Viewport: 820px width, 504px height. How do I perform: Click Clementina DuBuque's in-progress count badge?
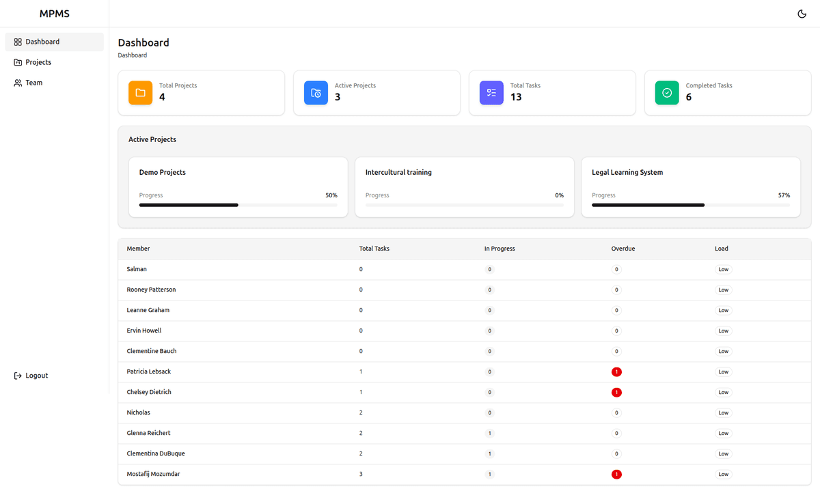tap(489, 454)
